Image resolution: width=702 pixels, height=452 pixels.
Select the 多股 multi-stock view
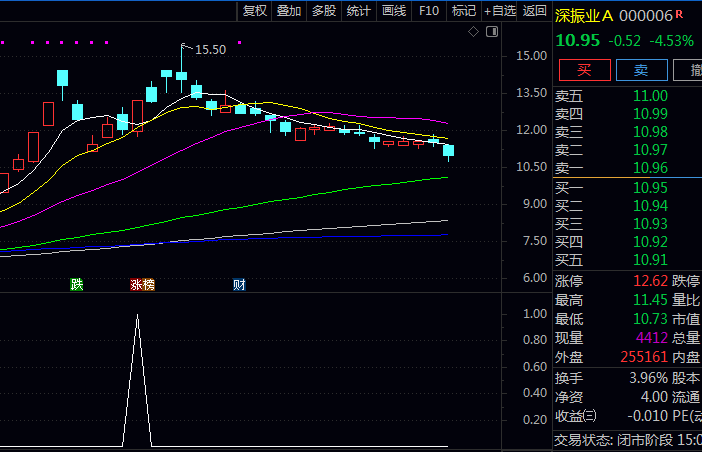[324, 10]
